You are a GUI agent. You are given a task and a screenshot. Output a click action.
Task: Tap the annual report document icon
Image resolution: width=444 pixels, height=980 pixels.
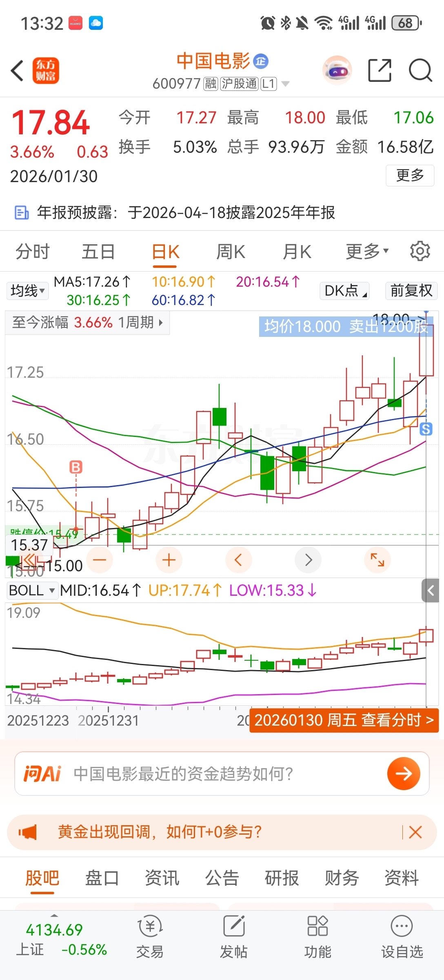(22, 212)
